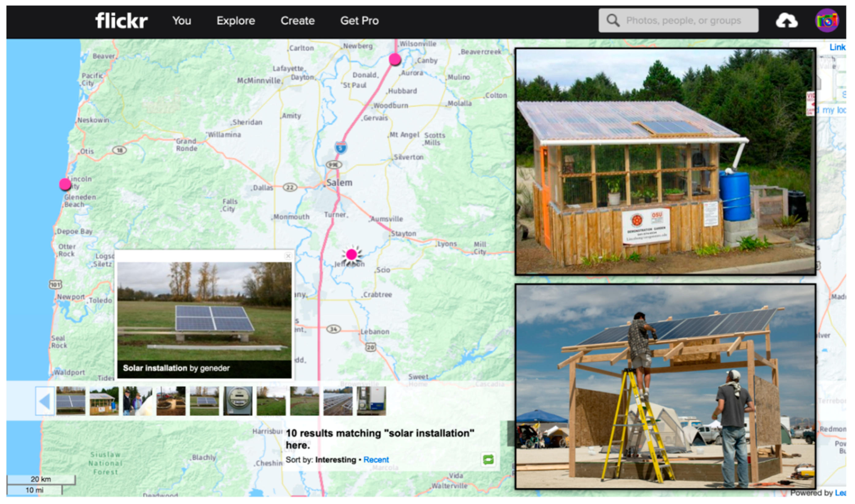Click the green refresh results icon
The height and width of the screenshot is (504, 855).
488,460
